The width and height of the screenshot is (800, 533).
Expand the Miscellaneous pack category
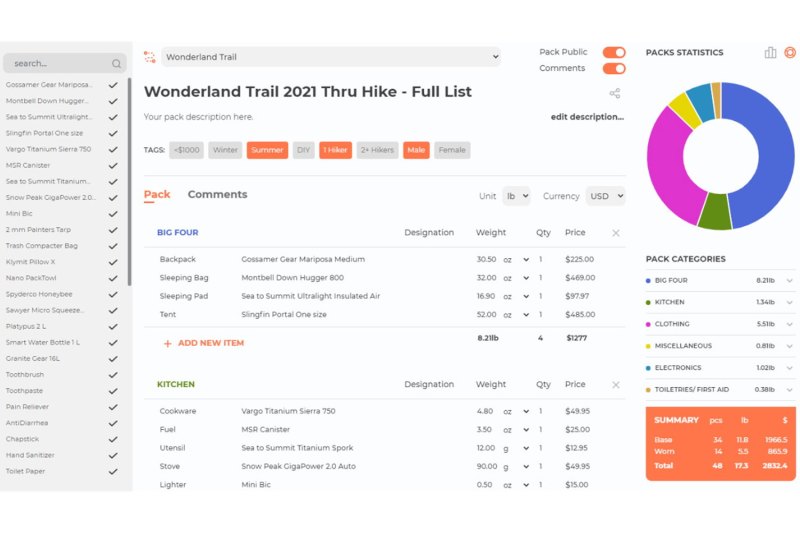tap(789, 346)
